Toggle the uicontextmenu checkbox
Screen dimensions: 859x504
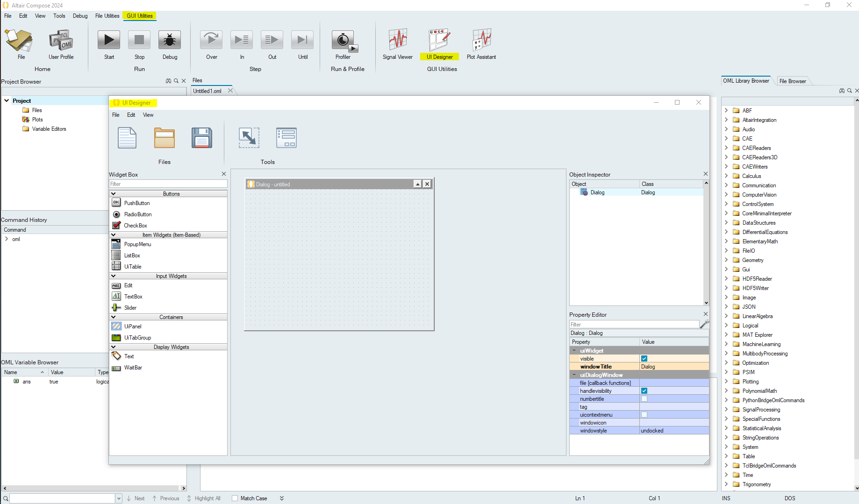pyautogui.click(x=644, y=415)
